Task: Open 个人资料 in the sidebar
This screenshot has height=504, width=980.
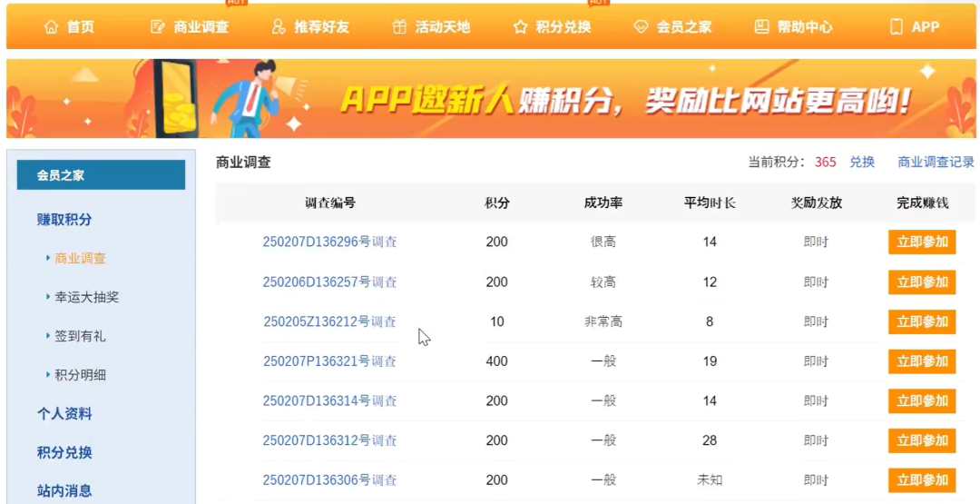Action: coord(64,413)
